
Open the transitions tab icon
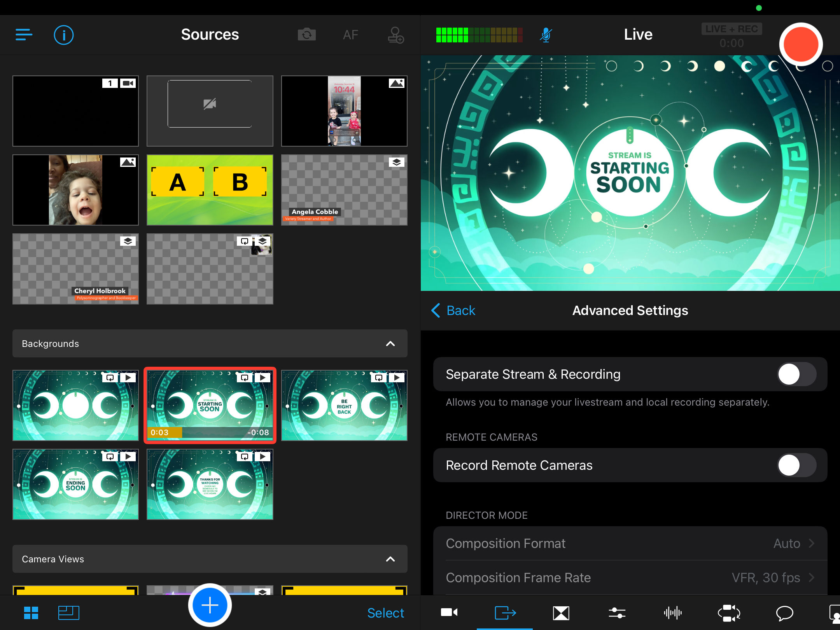tap(561, 613)
